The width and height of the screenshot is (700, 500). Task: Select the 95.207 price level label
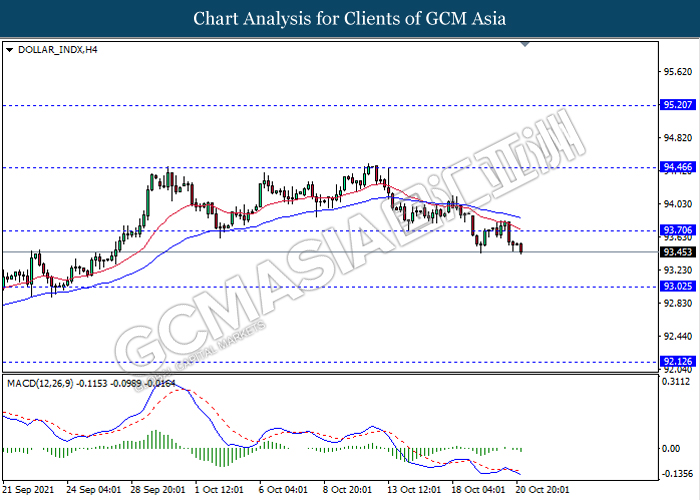678,105
